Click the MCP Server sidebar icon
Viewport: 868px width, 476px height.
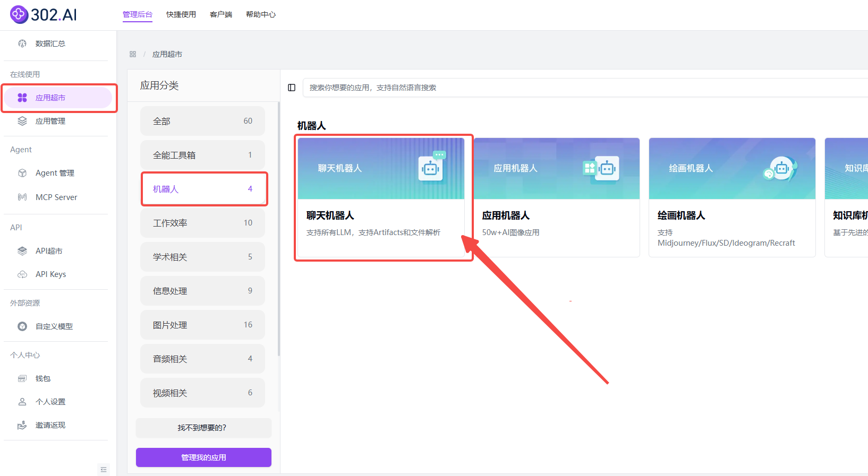(x=22, y=197)
